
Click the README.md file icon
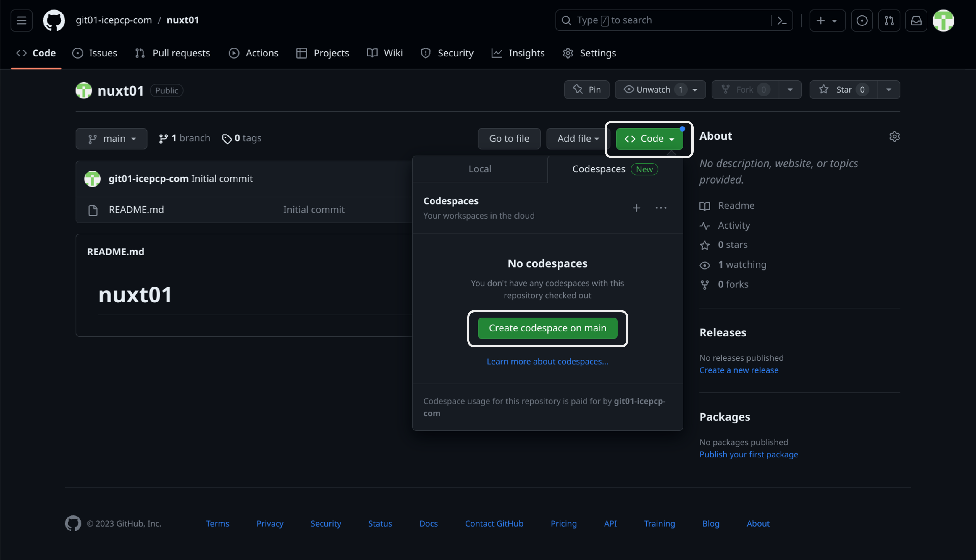pyautogui.click(x=93, y=211)
